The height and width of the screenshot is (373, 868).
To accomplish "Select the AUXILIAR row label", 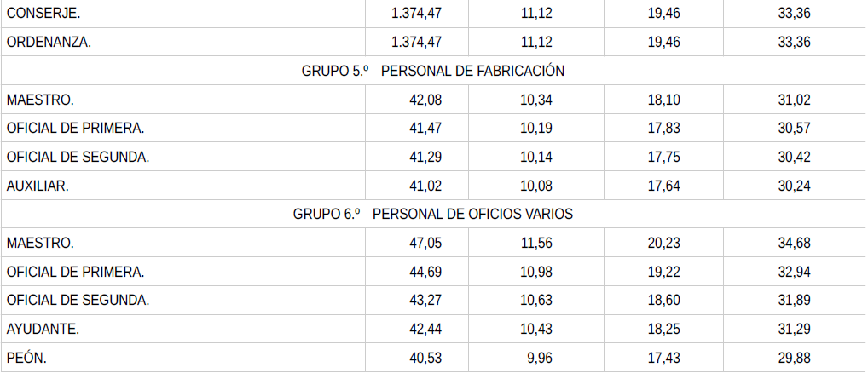I will click(x=38, y=186).
